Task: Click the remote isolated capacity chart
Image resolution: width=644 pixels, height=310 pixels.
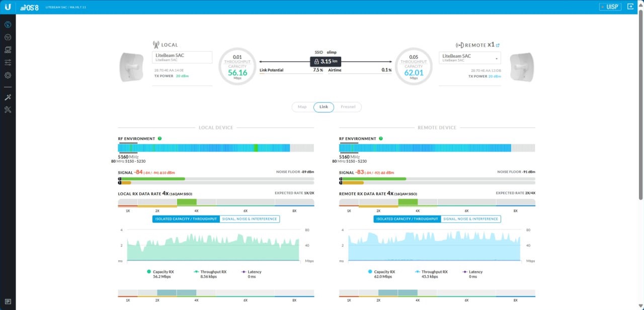Action: tap(435, 246)
